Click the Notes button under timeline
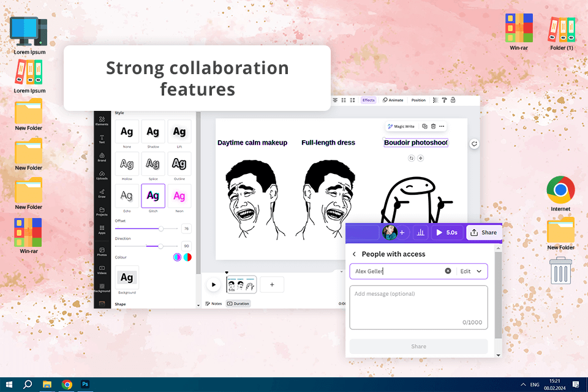Image resolution: width=588 pixels, height=392 pixels. point(213,303)
